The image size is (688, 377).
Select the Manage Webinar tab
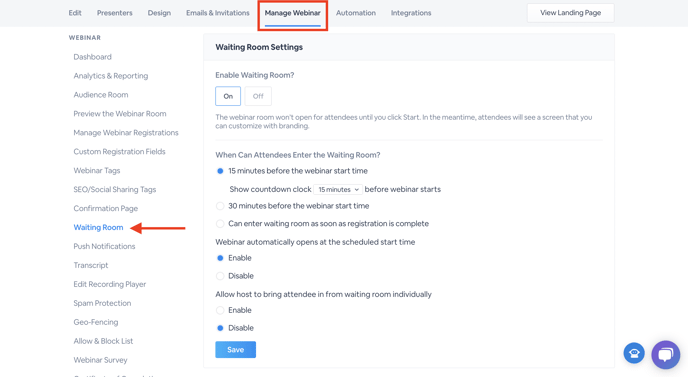pos(293,13)
